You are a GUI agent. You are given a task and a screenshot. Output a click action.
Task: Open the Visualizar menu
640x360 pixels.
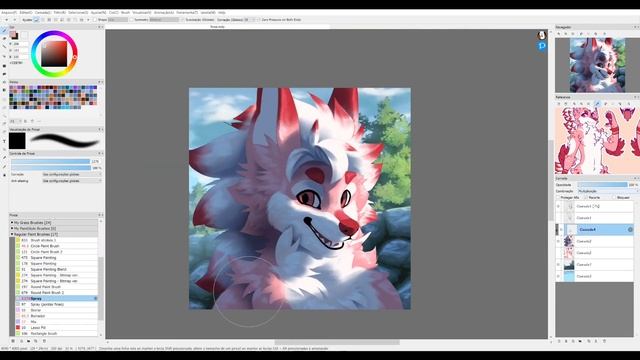pos(142,13)
